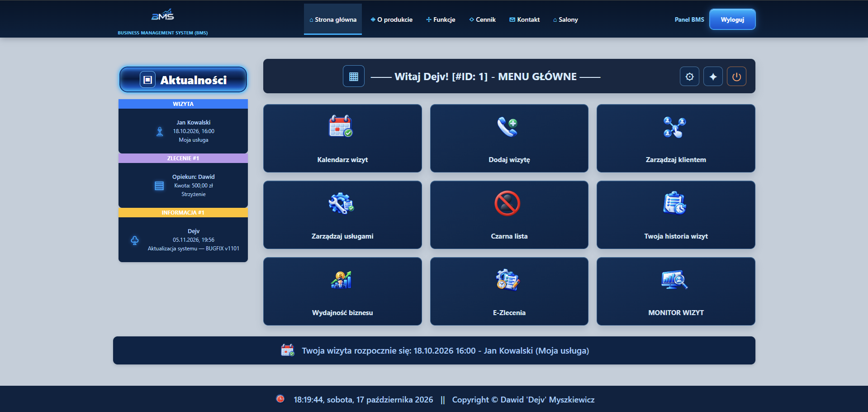Click the sparkle star icon button

tap(713, 77)
